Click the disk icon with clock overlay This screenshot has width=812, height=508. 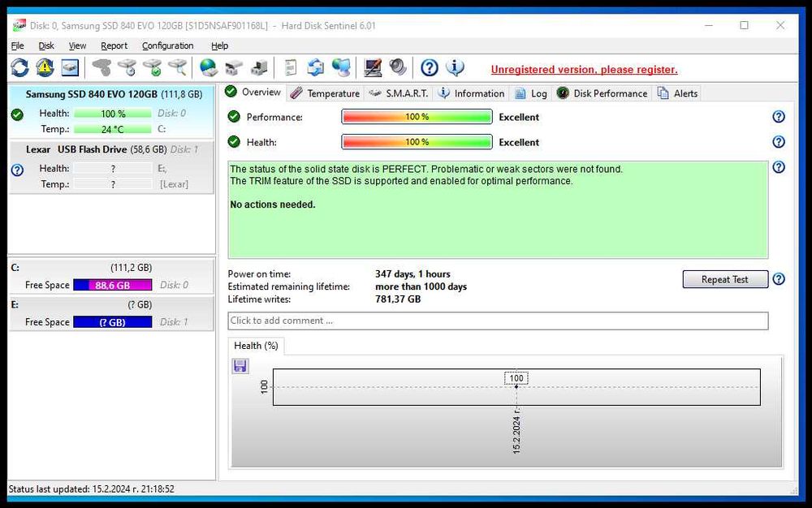click(127, 68)
